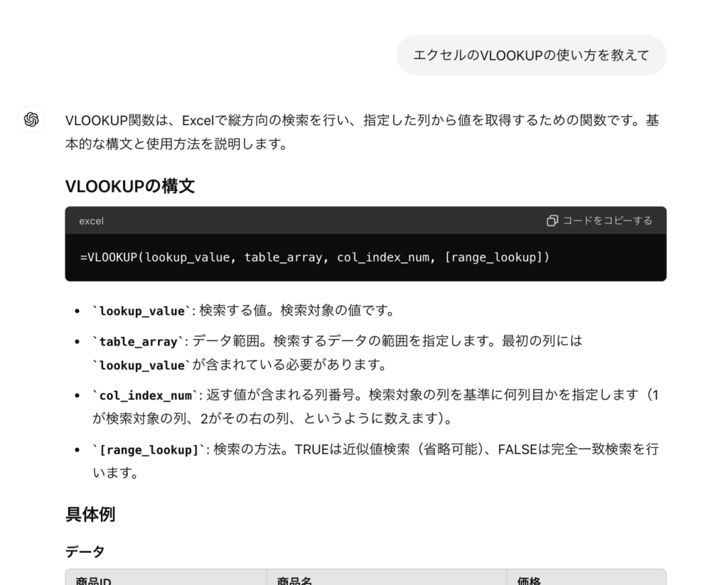Select the VLOOKUPの構文 heading
The width and height of the screenshot is (728, 585).
[x=130, y=186]
